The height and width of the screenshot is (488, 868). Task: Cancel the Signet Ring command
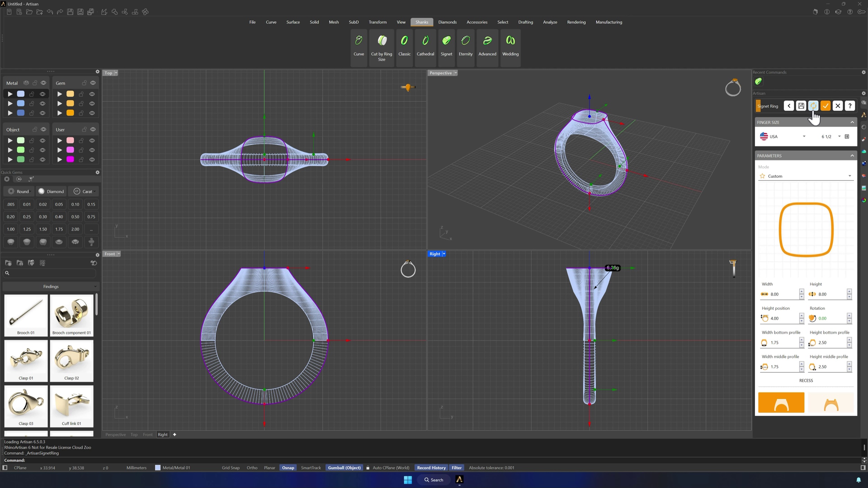pos(838,106)
